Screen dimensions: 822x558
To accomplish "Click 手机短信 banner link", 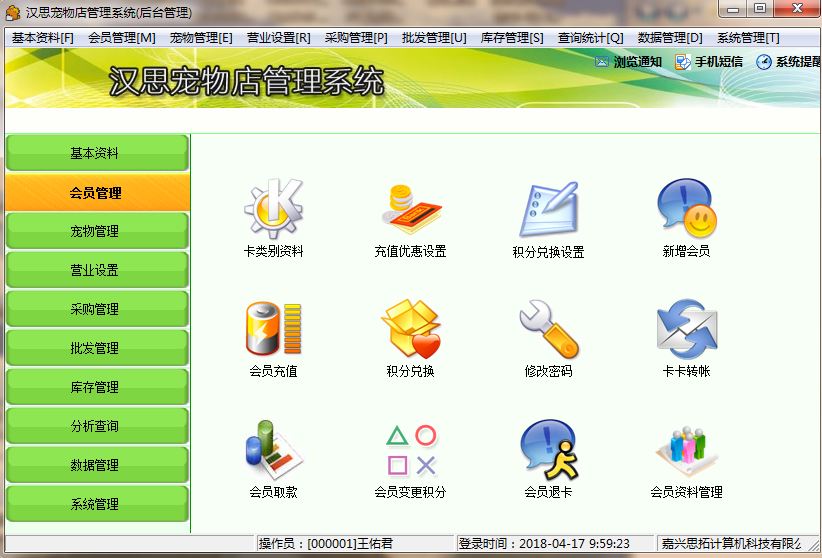I will [x=709, y=62].
